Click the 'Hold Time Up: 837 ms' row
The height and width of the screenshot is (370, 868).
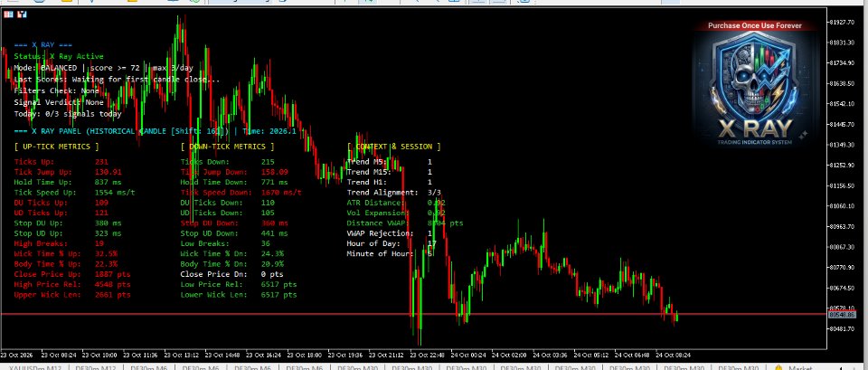[68, 182]
